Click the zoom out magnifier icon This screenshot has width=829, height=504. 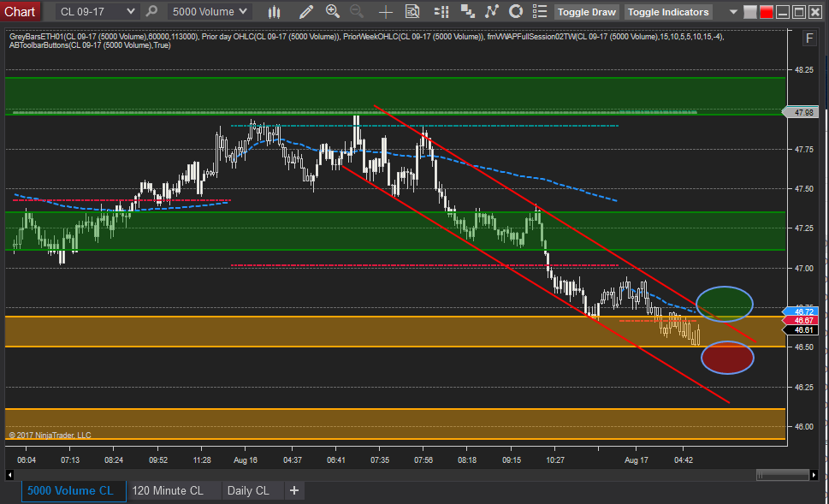tap(358, 11)
